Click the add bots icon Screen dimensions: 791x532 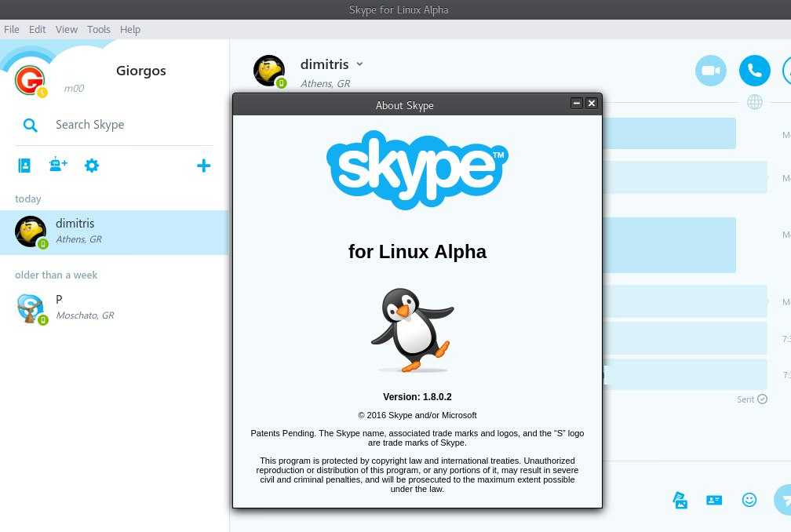point(58,165)
